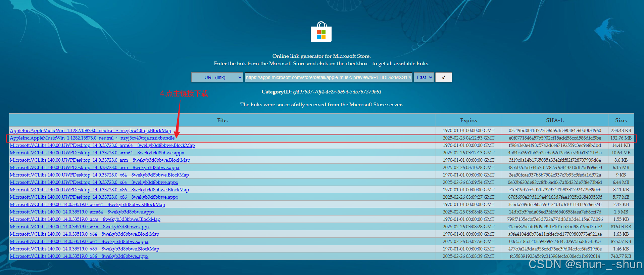
Task: Select the 740.77 KB size cell
Action: pyautogui.click(x=621, y=256)
